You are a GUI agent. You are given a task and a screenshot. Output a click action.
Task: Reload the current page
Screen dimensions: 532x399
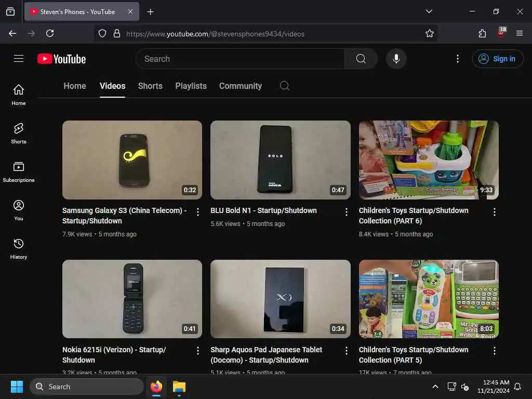click(x=50, y=33)
